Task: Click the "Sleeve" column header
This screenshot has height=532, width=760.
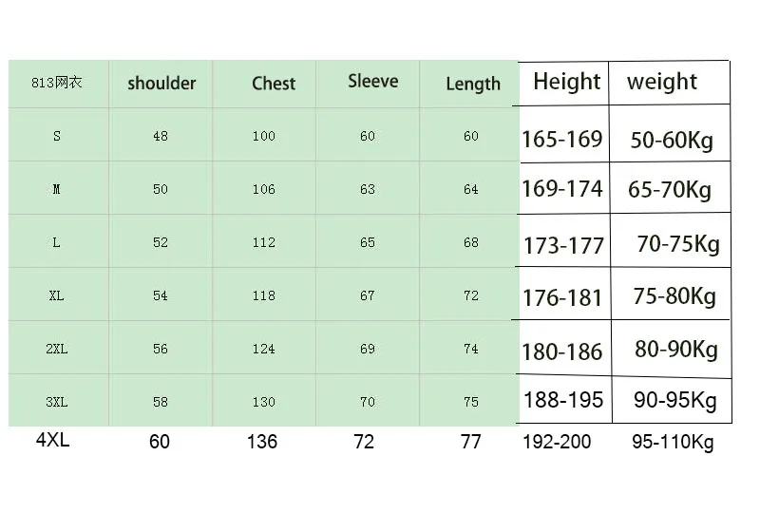Action: tap(372, 82)
